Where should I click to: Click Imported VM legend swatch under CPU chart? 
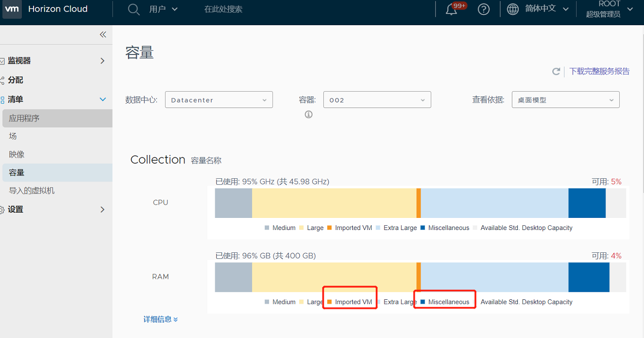pyautogui.click(x=329, y=228)
